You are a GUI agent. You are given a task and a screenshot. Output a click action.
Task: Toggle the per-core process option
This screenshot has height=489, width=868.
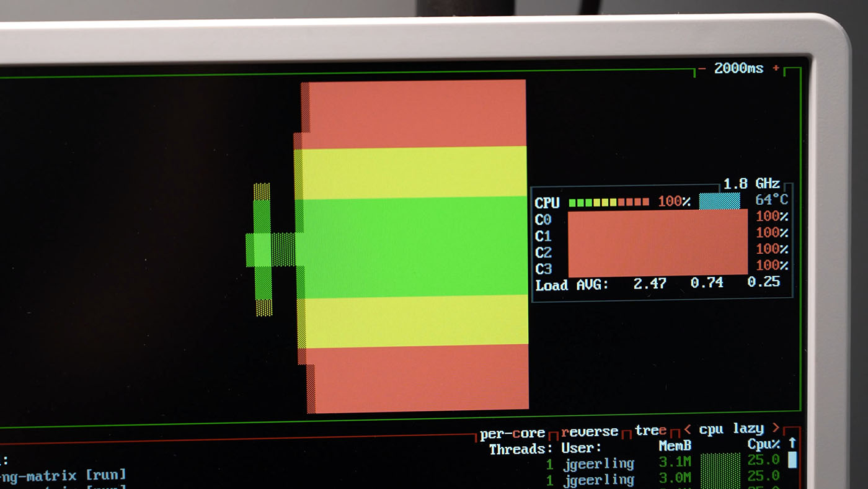point(512,433)
